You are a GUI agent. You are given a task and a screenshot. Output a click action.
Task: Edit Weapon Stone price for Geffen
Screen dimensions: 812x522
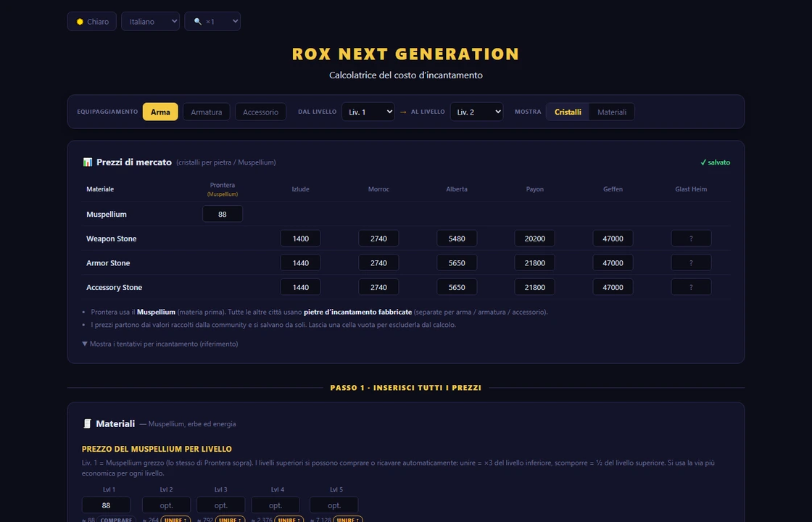point(613,239)
